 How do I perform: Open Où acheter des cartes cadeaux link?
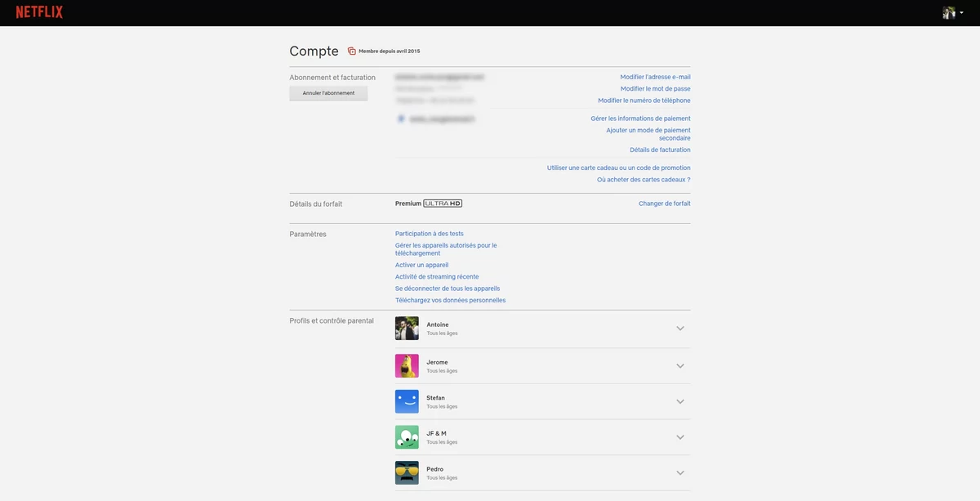[x=644, y=179]
